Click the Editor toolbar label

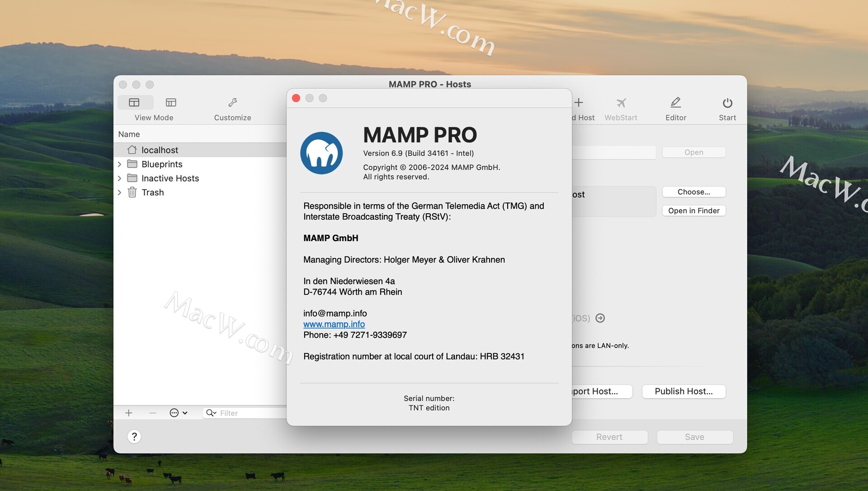click(676, 118)
